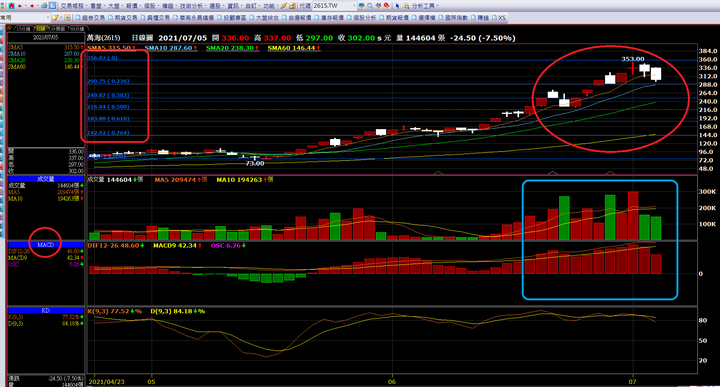
Task: Click the red forward arrow icon
Action: click(32, 6)
